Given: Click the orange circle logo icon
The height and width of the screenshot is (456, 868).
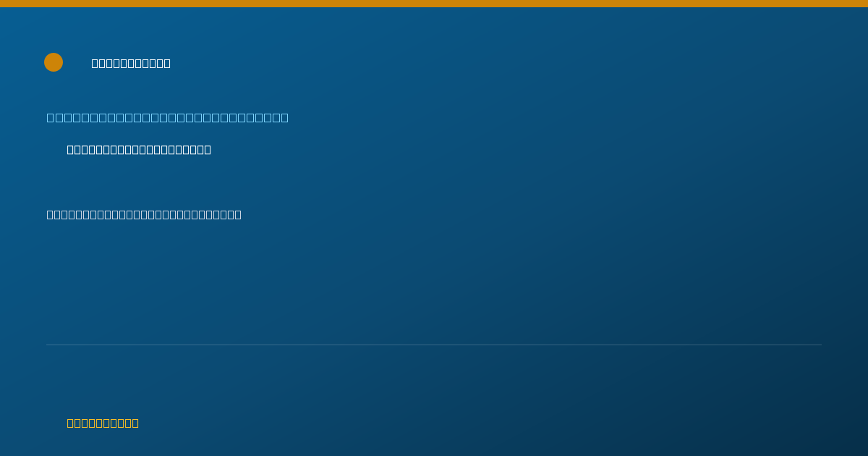Looking at the screenshot, I should (x=54, y=62).
